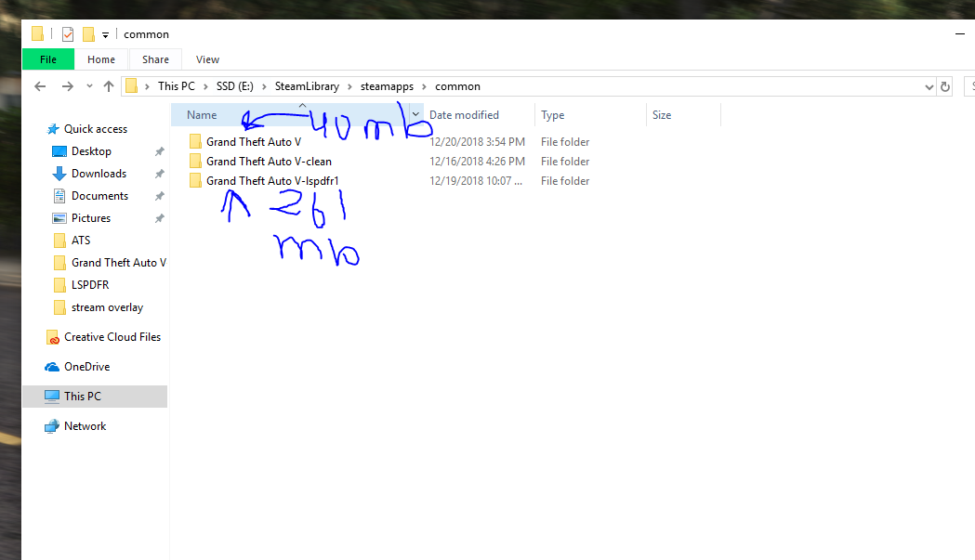Screen dimensions: 975x560
Task: Open the address bar history dropdown
Action: pyautogui.click(x=929, y=87)
